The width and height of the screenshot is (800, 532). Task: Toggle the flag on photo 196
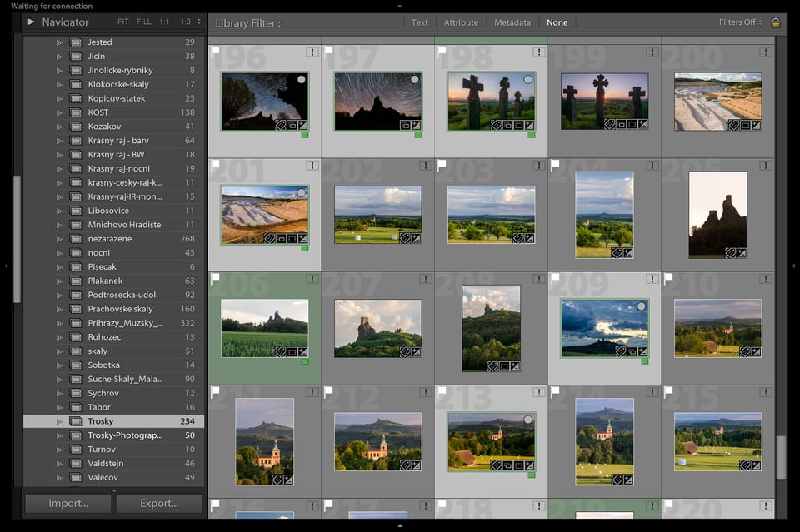coord(215,50)
